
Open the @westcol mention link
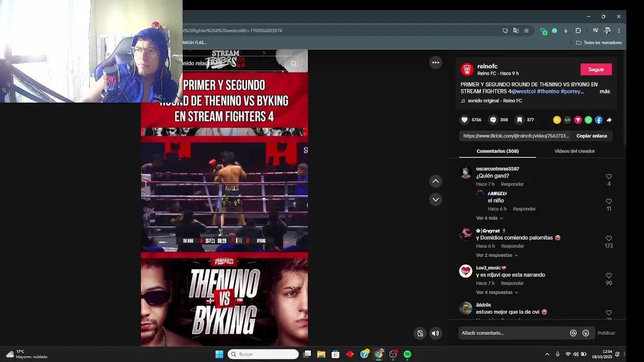pos(523,92)
